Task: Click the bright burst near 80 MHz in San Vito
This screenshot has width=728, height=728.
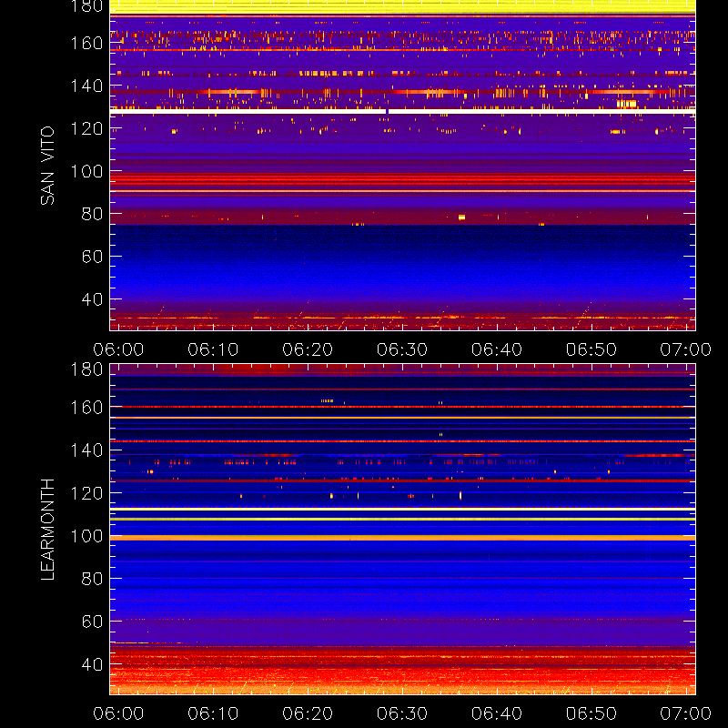Action: [x=461, y=217]
